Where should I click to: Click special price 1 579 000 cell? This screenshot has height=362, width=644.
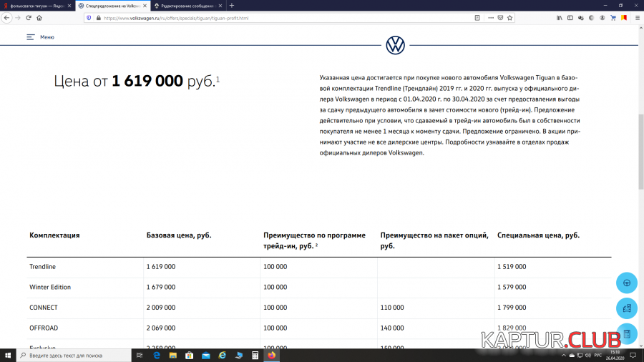512,288
